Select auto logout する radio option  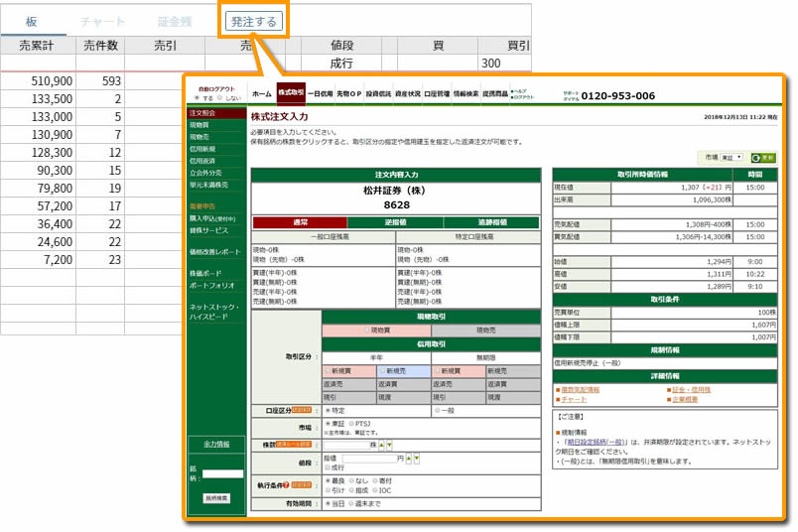(x=197, y=97)
